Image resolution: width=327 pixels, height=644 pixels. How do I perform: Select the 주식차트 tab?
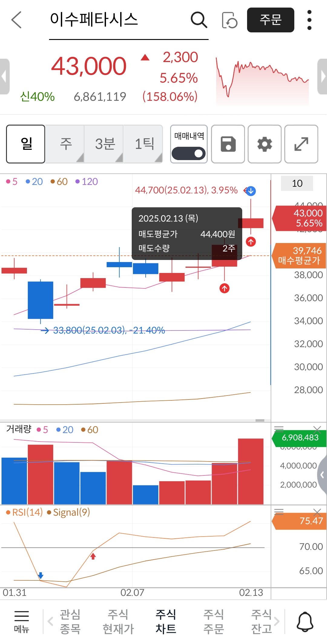(x=166, y=622)
